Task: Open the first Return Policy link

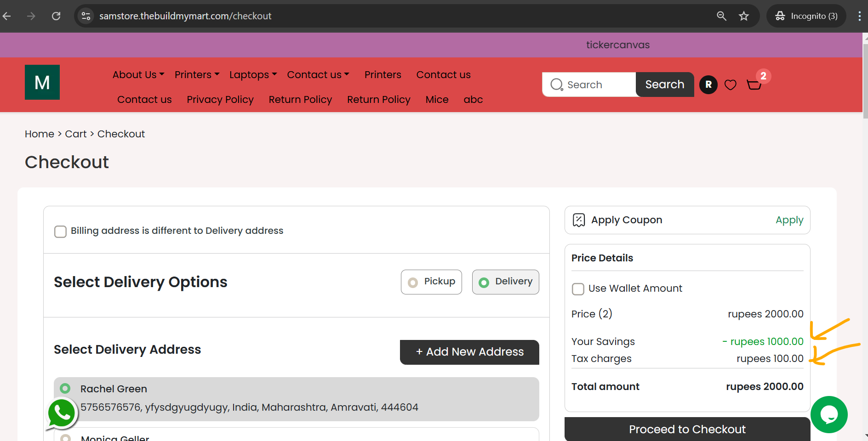Action: tap(300, 99)
